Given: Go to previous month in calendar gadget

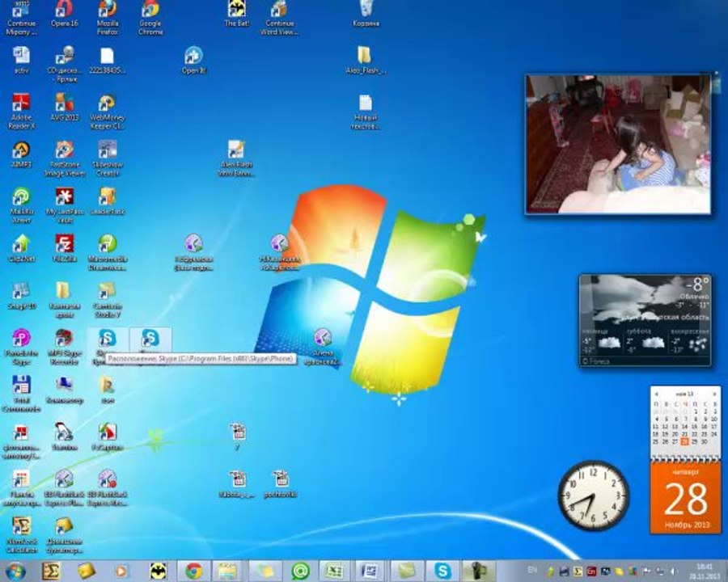Looking at the screenshot, I should click(x=657, y=394).
